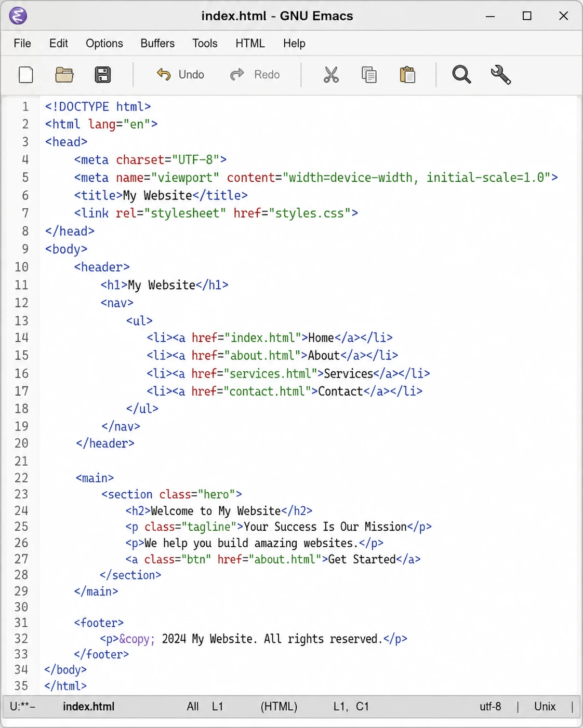
Task: Click the 'All' position indicator in mode line
Action: point(193,707)
